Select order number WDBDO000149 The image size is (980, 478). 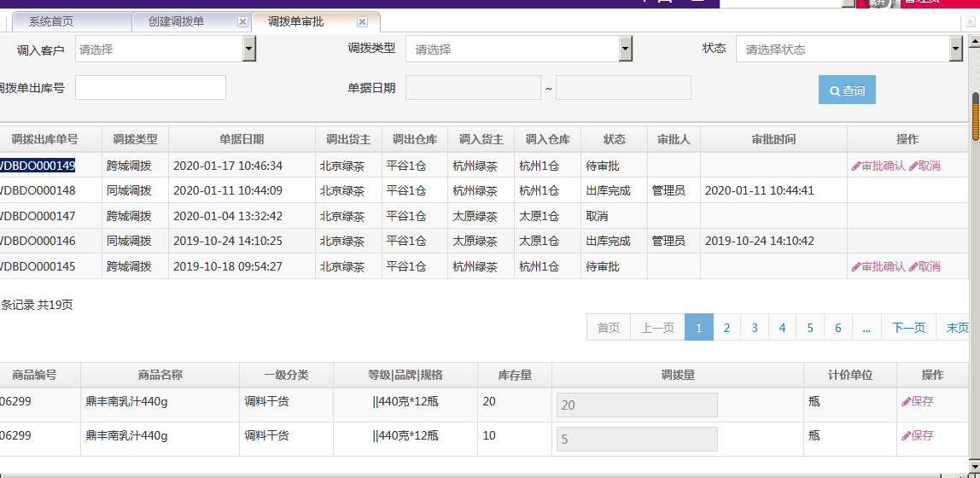pyautogui.click(x=38, y=166)
